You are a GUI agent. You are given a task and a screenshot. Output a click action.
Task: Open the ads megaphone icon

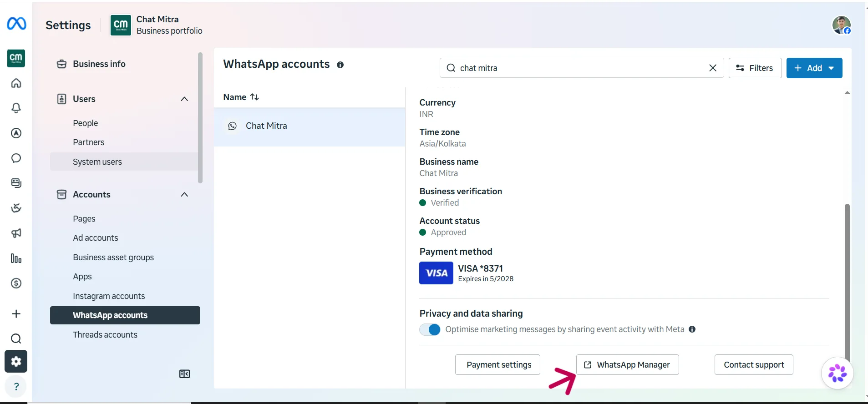(x=16, y=233)
